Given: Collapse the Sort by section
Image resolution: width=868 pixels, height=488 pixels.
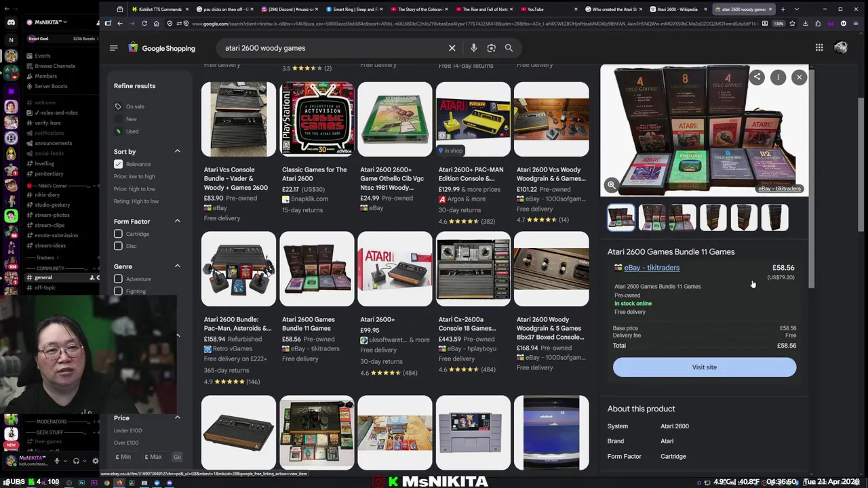Looking at the screenshot, I should (178, 151).
